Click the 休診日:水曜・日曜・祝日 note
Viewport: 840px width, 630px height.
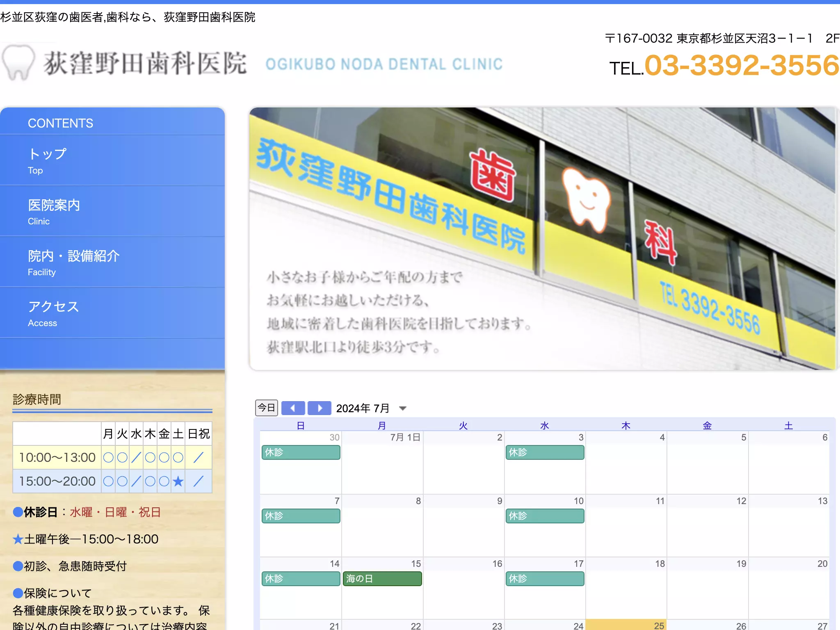coord(87,512)
